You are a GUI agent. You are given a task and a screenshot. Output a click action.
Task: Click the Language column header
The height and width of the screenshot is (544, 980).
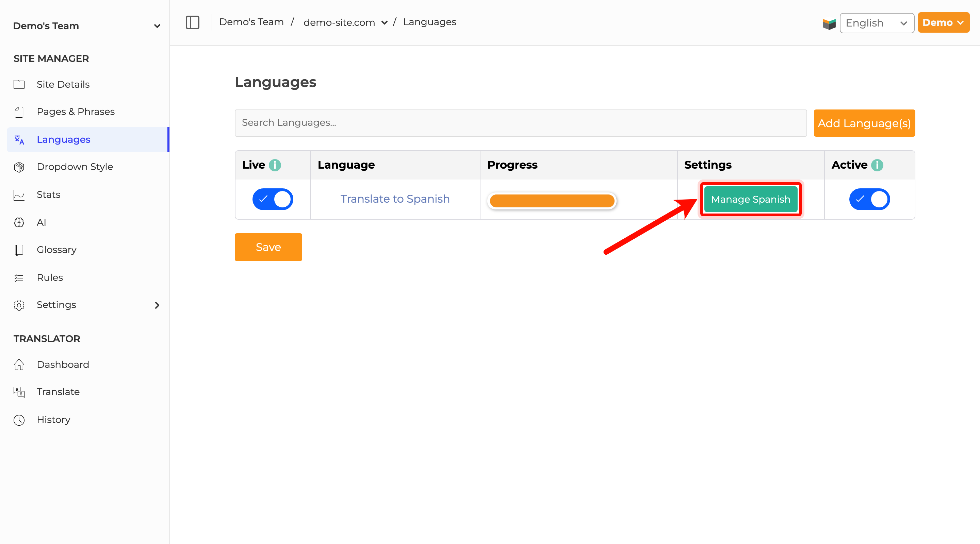click(x=346, y=165)
